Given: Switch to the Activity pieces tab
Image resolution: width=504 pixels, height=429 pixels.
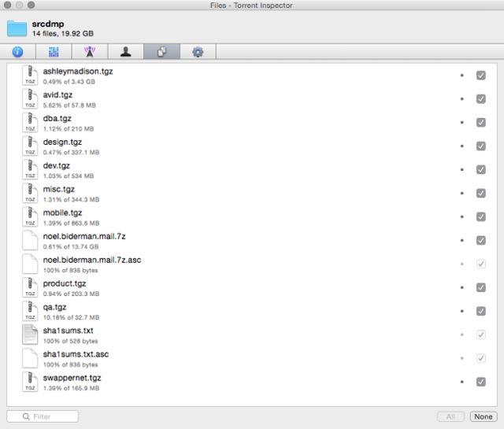Looking at the screenshot, I should pos(54,52).
